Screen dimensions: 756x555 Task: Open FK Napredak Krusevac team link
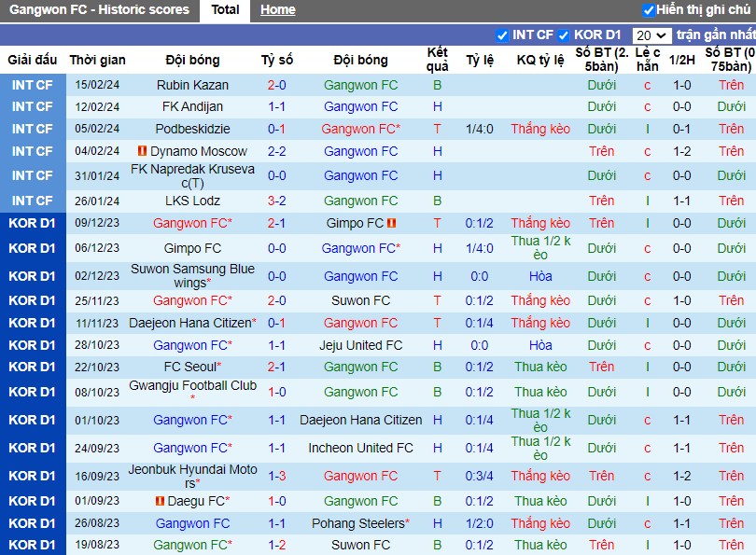click(192, 176)
